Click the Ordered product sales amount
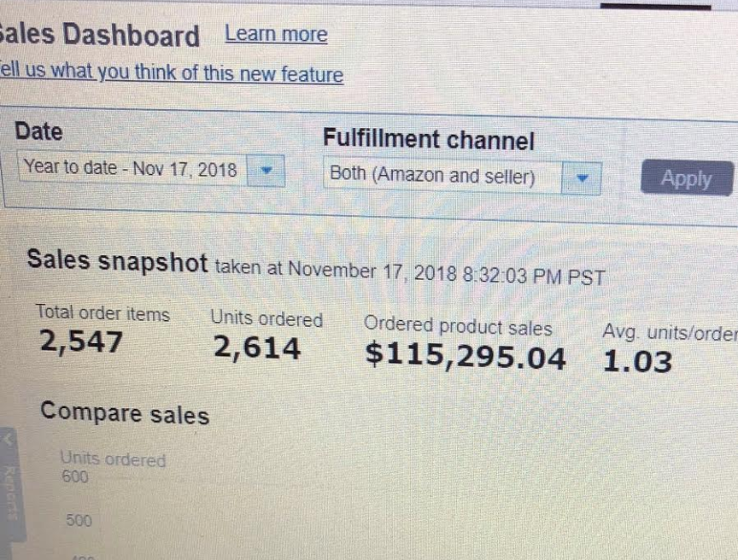 (x=466, y=356)
